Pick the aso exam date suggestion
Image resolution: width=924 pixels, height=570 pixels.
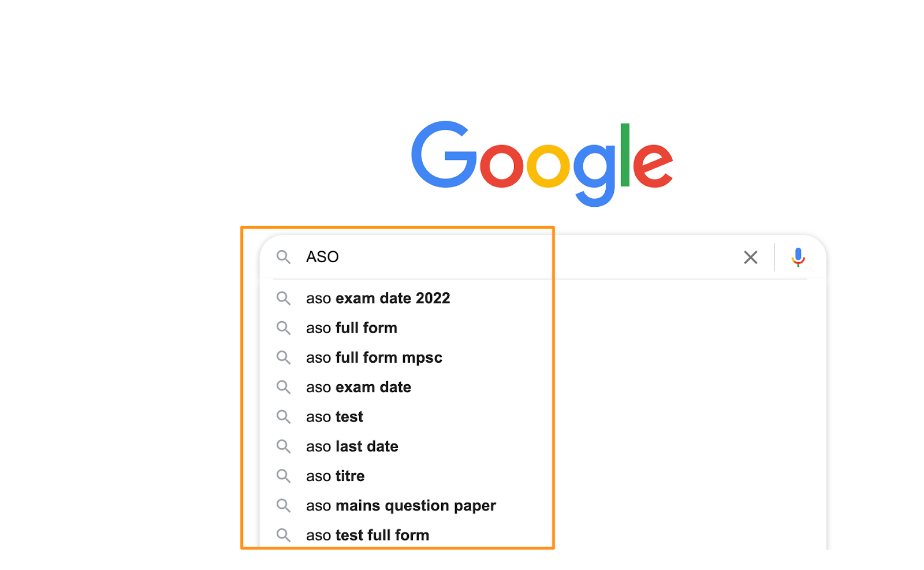(x=359, y=387)
